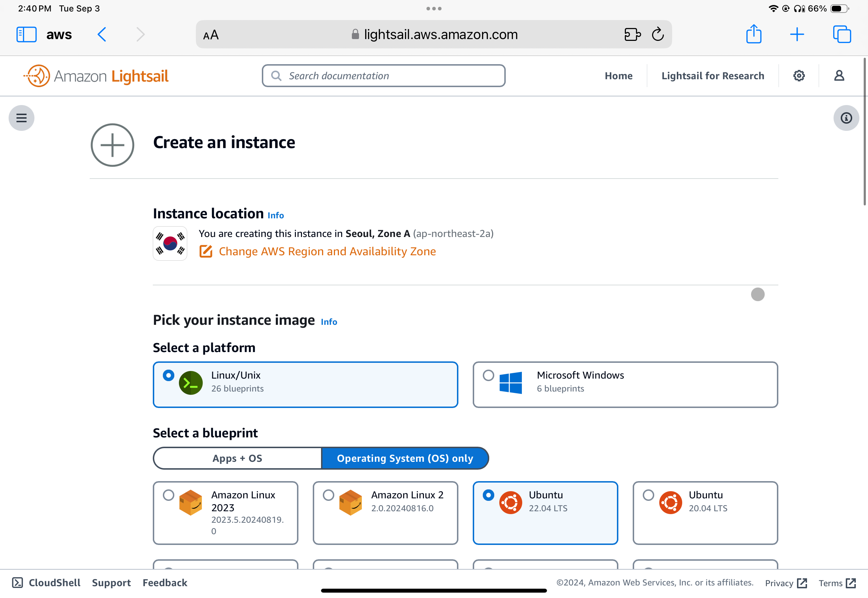Click the Amazon Lightsail logo
The width and height of the screenshot is (868, 598).
(x=96, y=76)
